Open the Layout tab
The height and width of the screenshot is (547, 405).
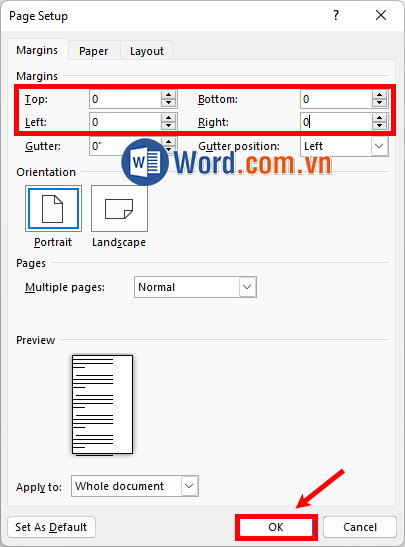pyautogui.click(x=147, y=51)
